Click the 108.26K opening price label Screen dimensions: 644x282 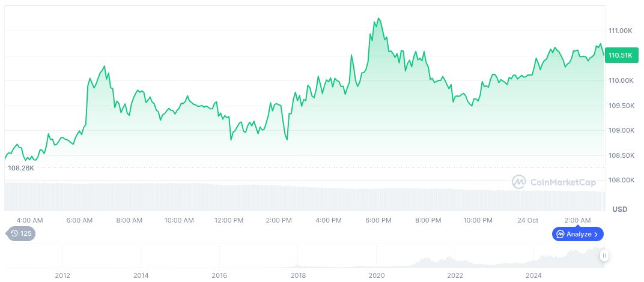21,168
